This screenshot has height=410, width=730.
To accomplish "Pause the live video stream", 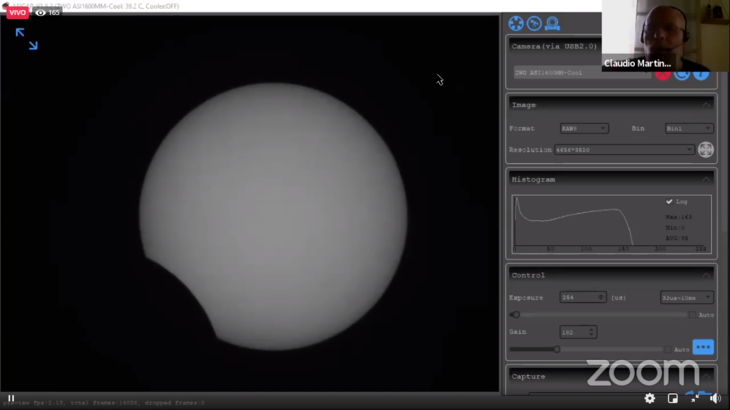I will pos(12,398).
